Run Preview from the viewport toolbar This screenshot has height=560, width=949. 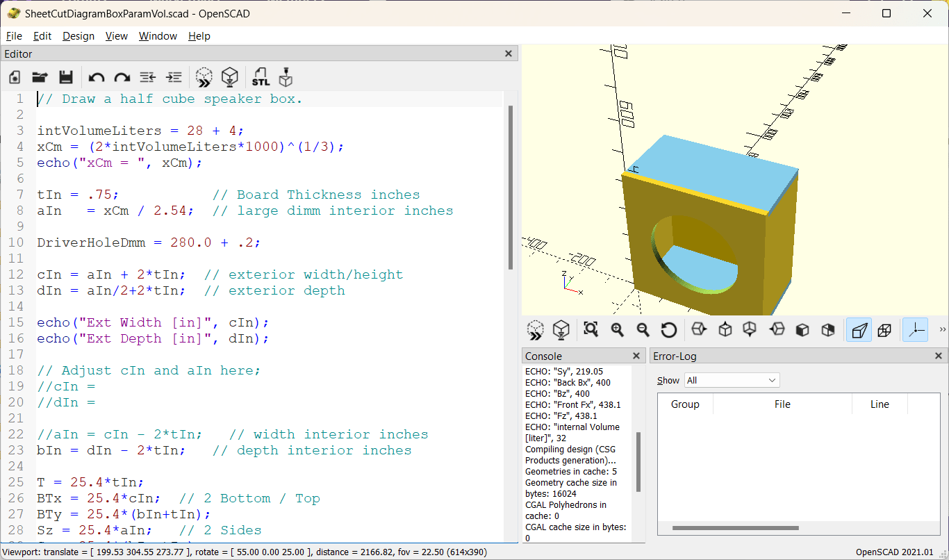click(535, 329)
